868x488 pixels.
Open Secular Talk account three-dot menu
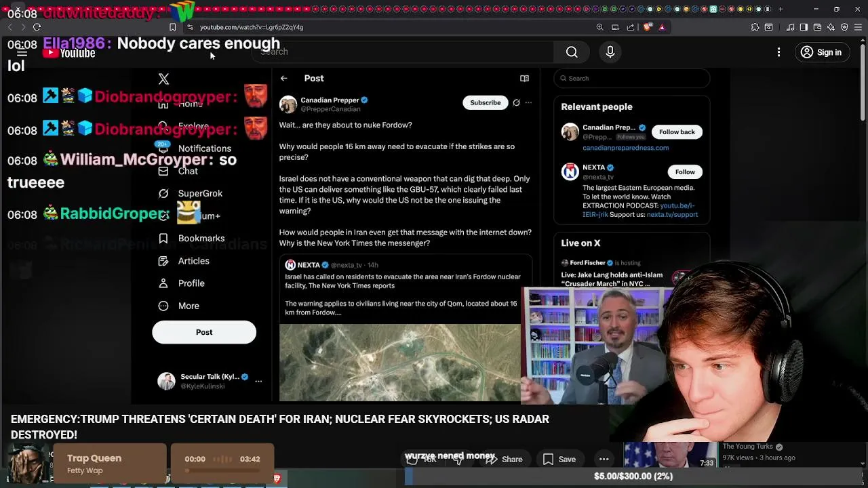258,381
